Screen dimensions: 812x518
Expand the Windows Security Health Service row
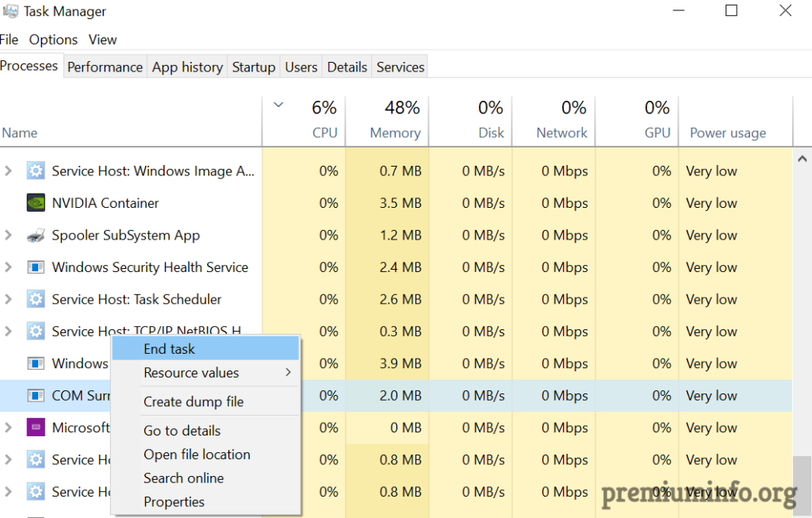(9, 267)
